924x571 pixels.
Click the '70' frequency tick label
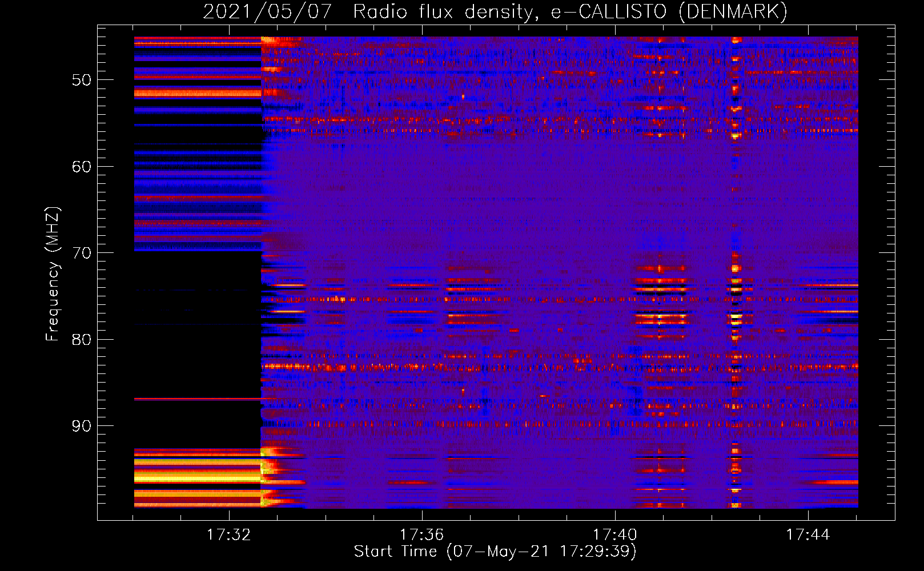tap(82, 253)
